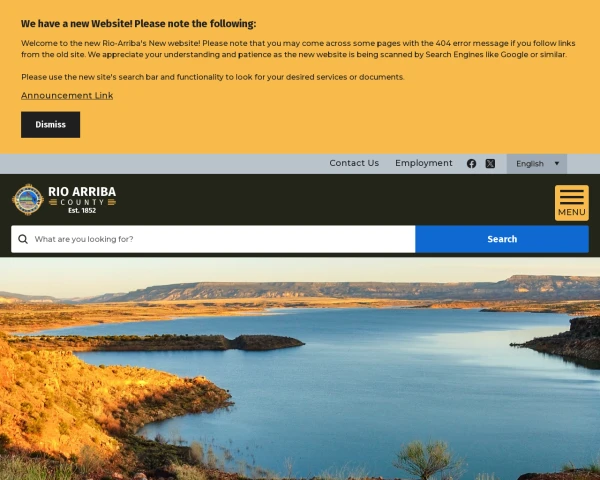
Task: Click the blue Search button
Action: [502, 239]
